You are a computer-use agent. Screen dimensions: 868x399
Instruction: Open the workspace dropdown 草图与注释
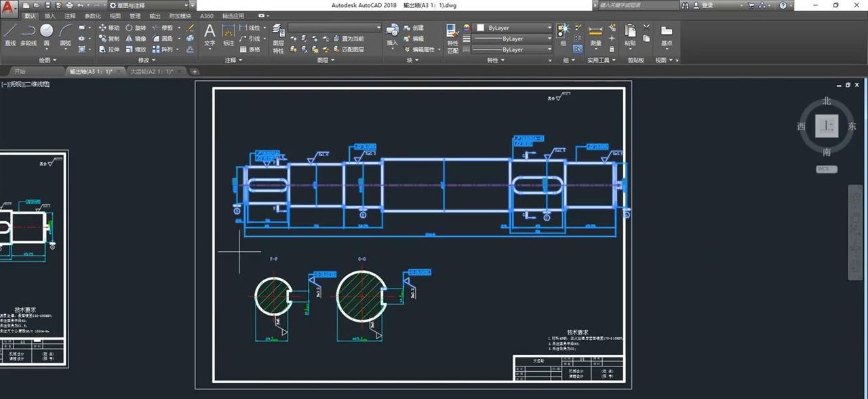[x=151, y=5]
